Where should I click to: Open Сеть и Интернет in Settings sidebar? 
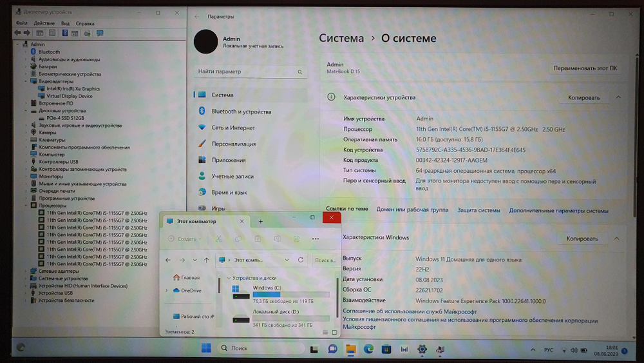pos(251,128)
